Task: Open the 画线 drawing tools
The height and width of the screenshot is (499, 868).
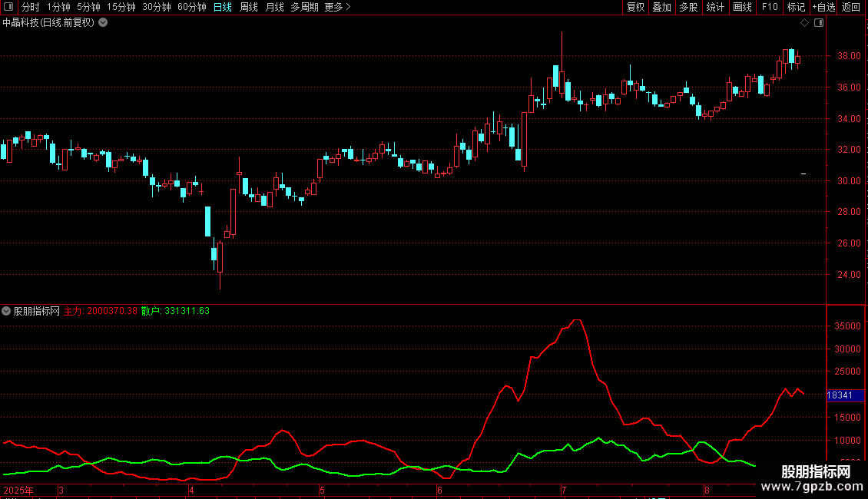Action: 742,7
